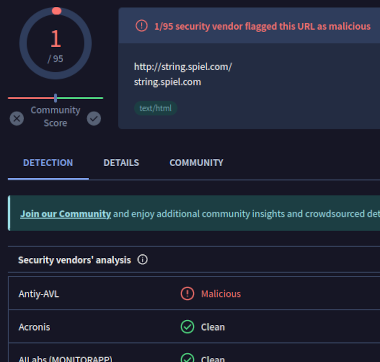Select the Acronis vendor name

pyautogui.click(x=34, y=327)
